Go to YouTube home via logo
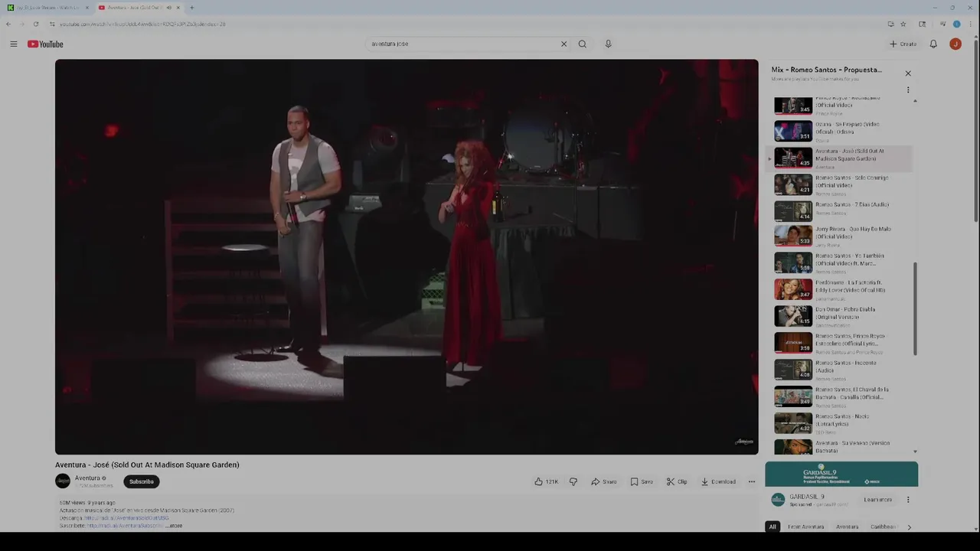 [46, 44]
